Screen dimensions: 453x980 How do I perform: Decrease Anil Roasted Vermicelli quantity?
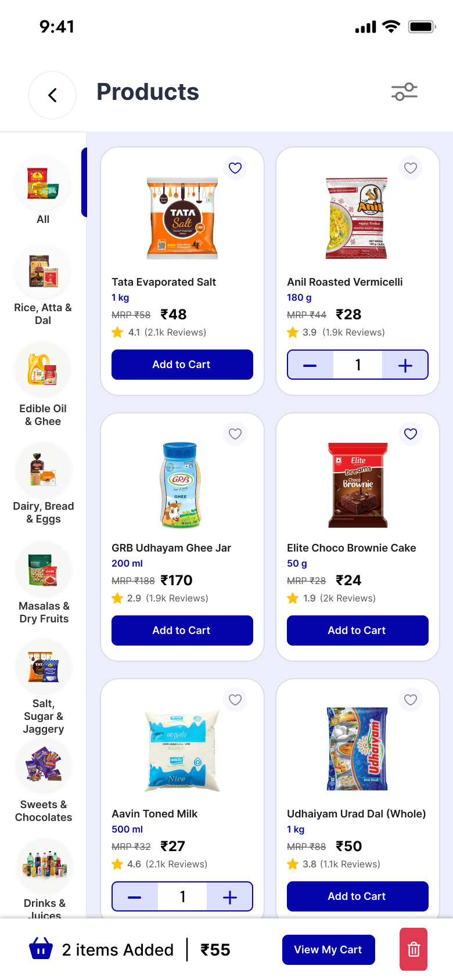pos(310,365)
